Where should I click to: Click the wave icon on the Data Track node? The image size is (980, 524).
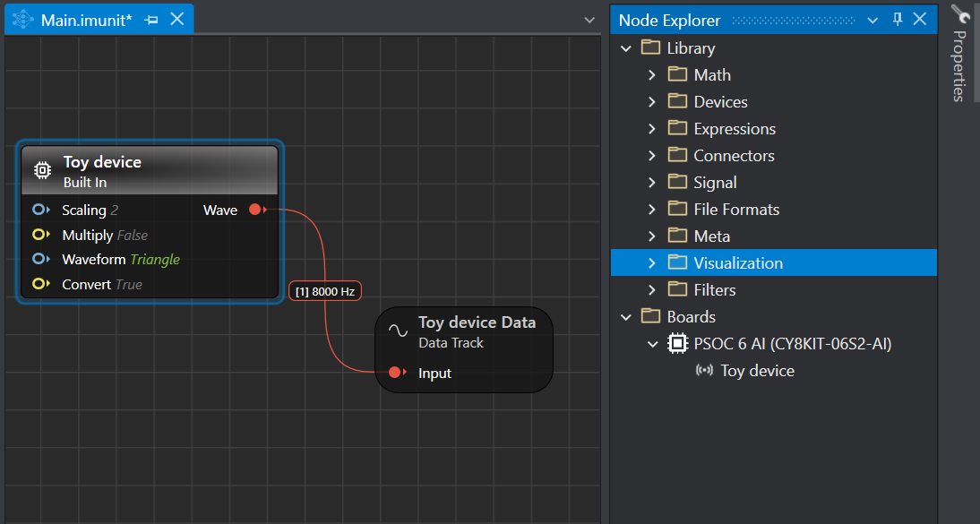(398, 331)
